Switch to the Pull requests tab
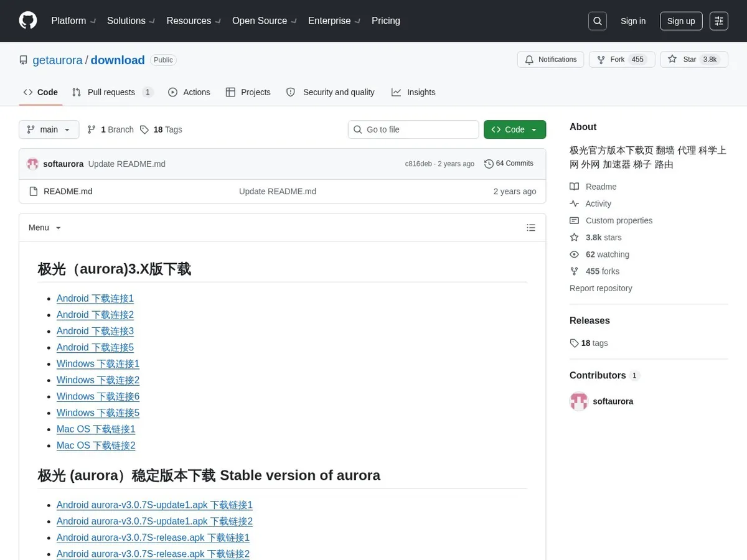The height and width of the screenshot is (560, 747). pyautogui.click(x=113, y=92)
